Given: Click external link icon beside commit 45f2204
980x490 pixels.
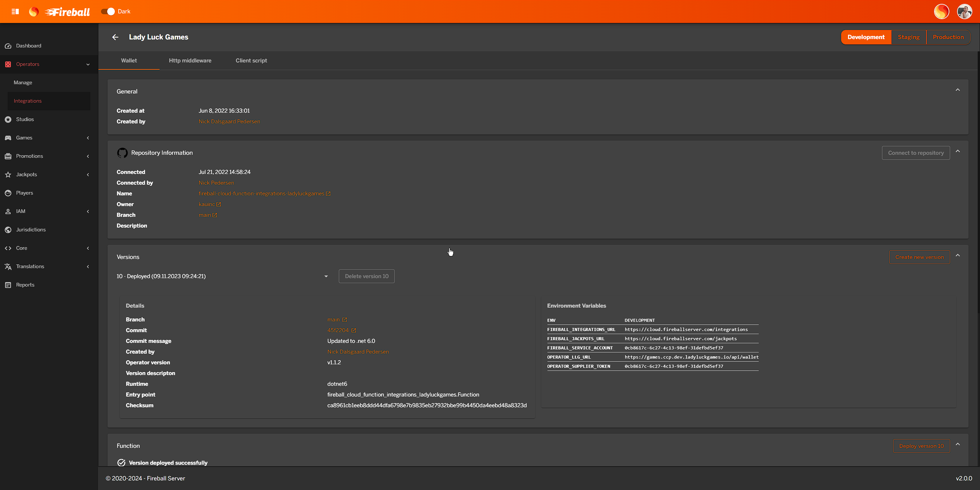Looking at the screenshot, I should [x=354, y=331].
